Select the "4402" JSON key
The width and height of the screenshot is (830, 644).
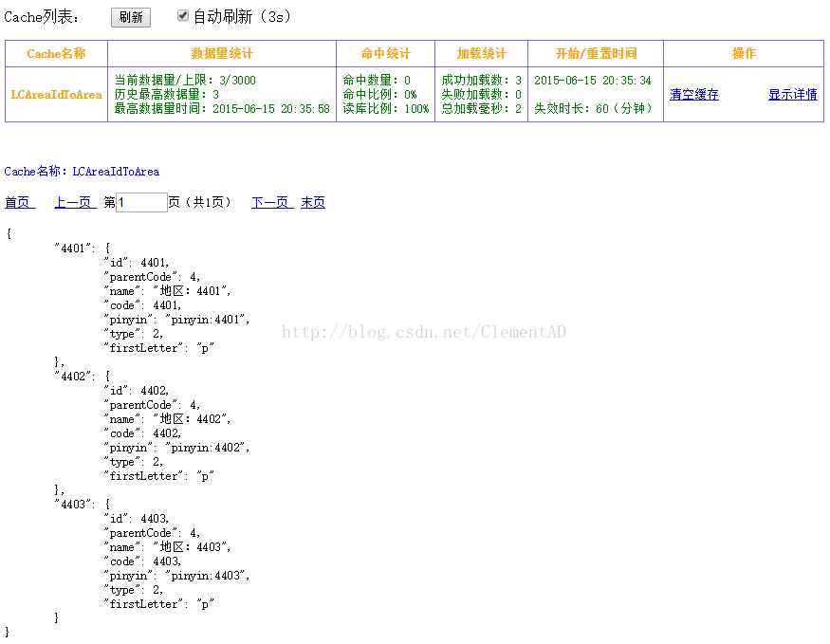tap(74, 376)
